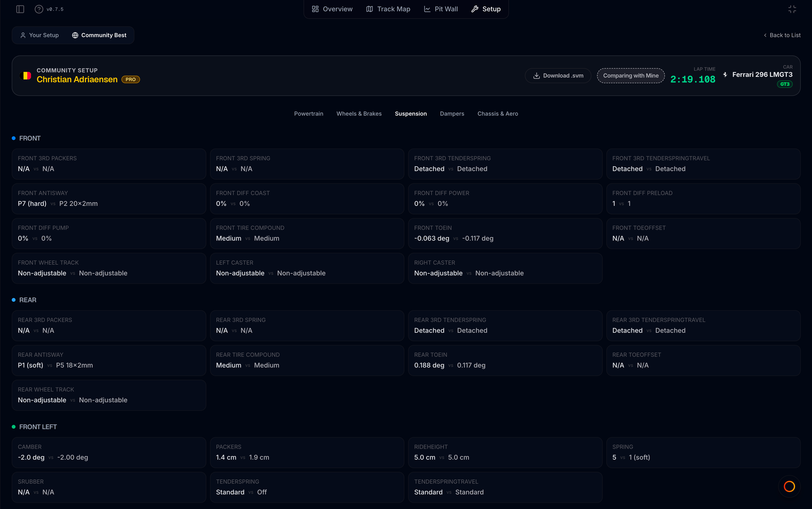Click the Back to List chevron
The height and width of the screenshot is (509, 812).
click(765, 35)
